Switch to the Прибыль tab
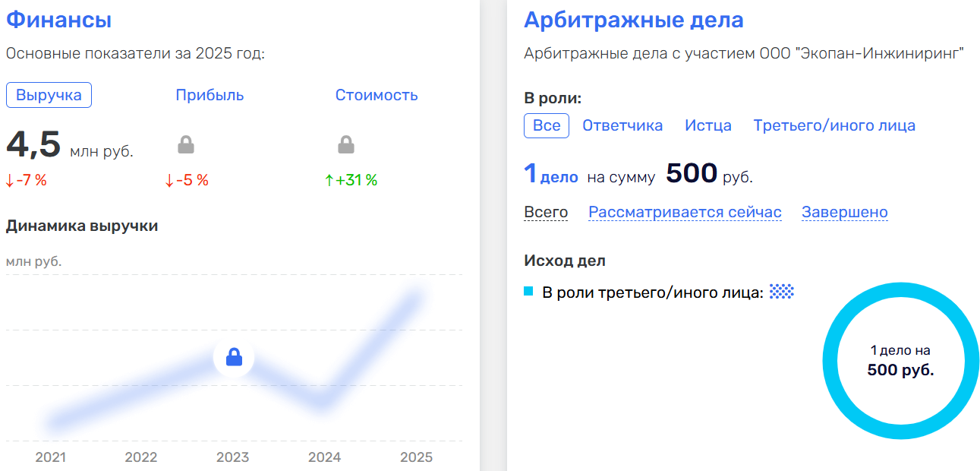 point(210,96)
